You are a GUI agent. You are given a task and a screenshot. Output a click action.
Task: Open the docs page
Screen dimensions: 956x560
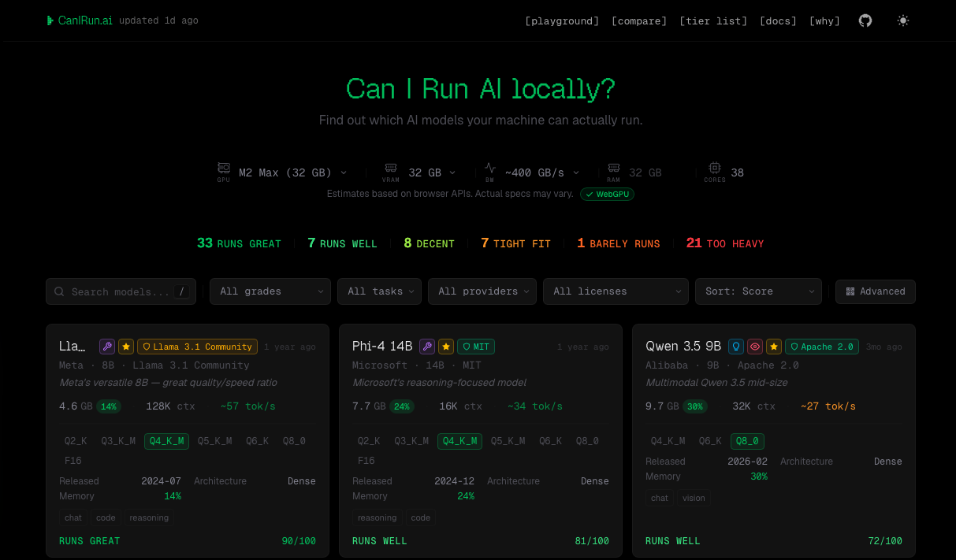778,21
